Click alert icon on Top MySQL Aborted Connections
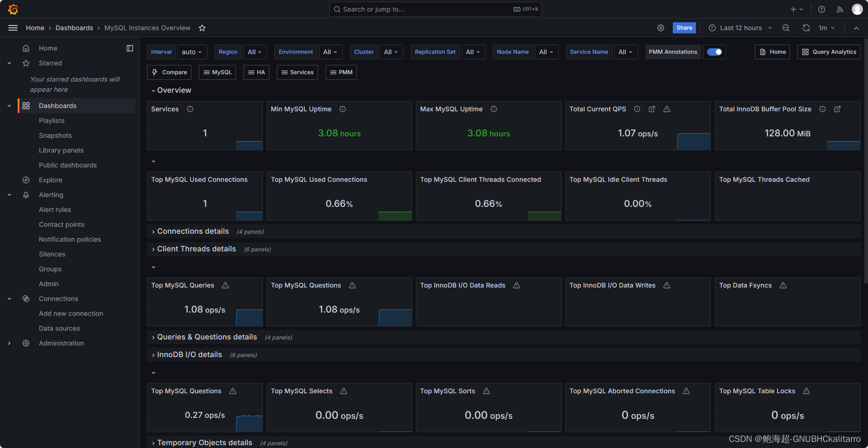868x448 pixels. 686,391
